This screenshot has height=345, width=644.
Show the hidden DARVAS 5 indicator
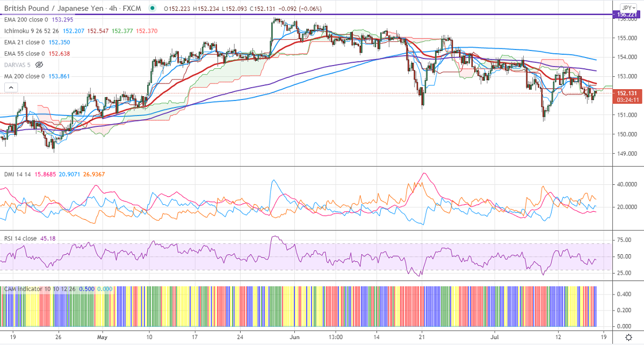coord(39,65)
